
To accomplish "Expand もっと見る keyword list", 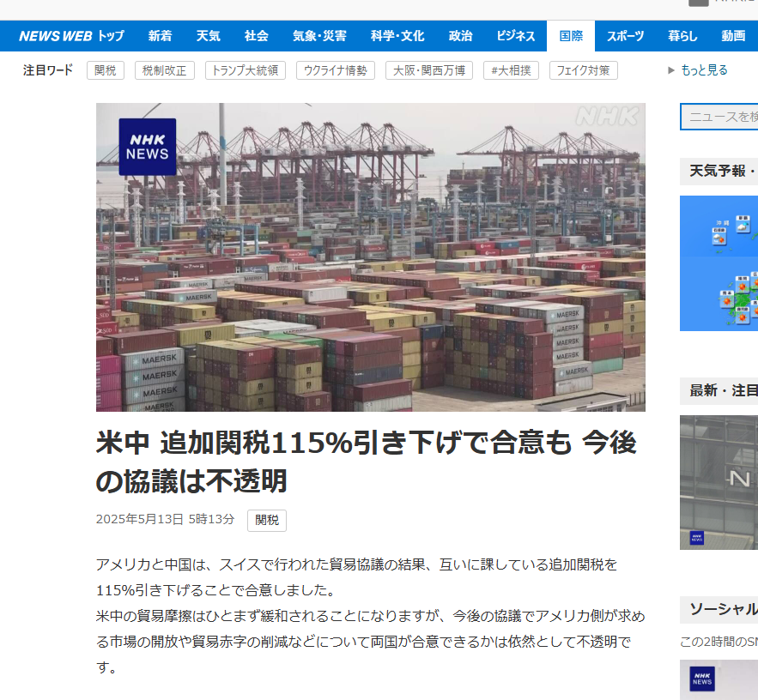I will pos(698,70).
